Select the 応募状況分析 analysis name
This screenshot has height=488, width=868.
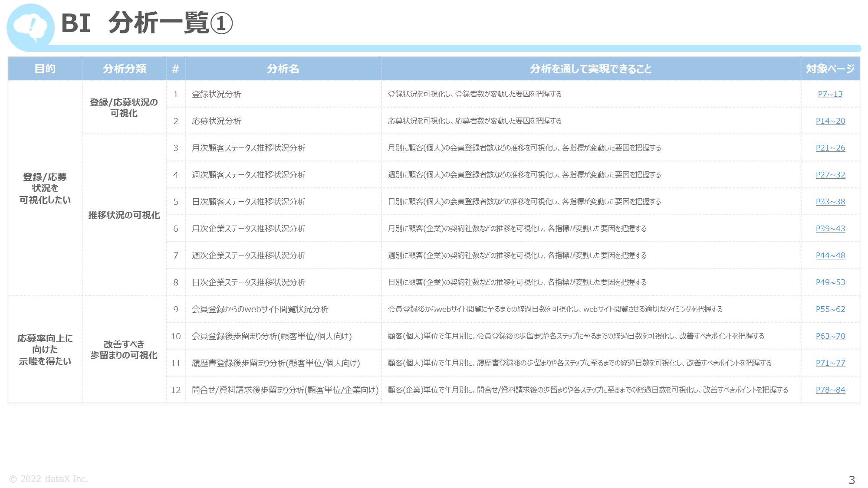217,121
